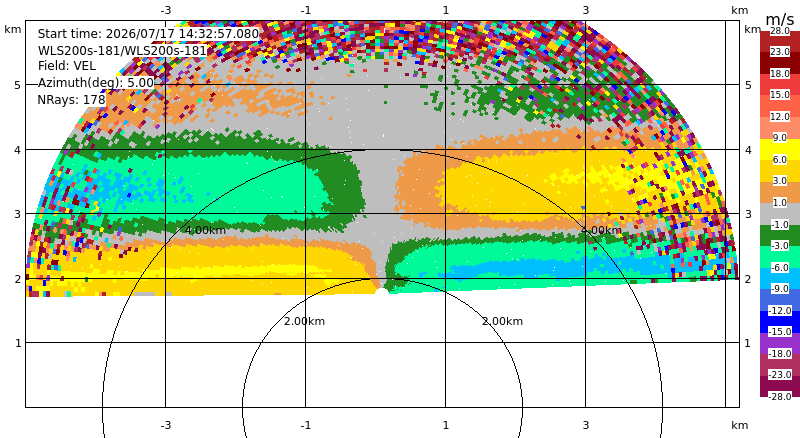Select the yellow 6.0 m/s legend swatch
Viewport: 800px width, 438px height.
click(x=780, y=149)
